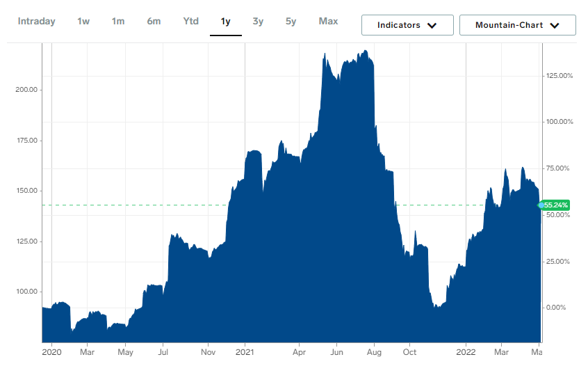Click the green 55.24% price marker

[x=555, y=205]
